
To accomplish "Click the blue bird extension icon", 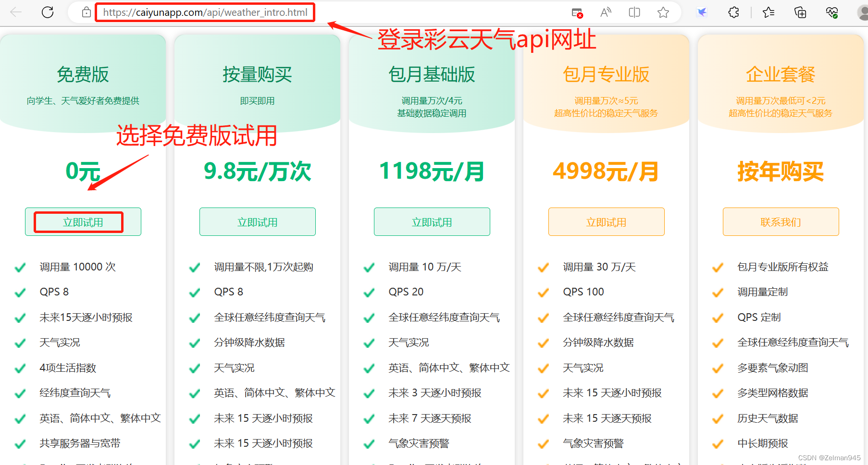I will 702,12.
